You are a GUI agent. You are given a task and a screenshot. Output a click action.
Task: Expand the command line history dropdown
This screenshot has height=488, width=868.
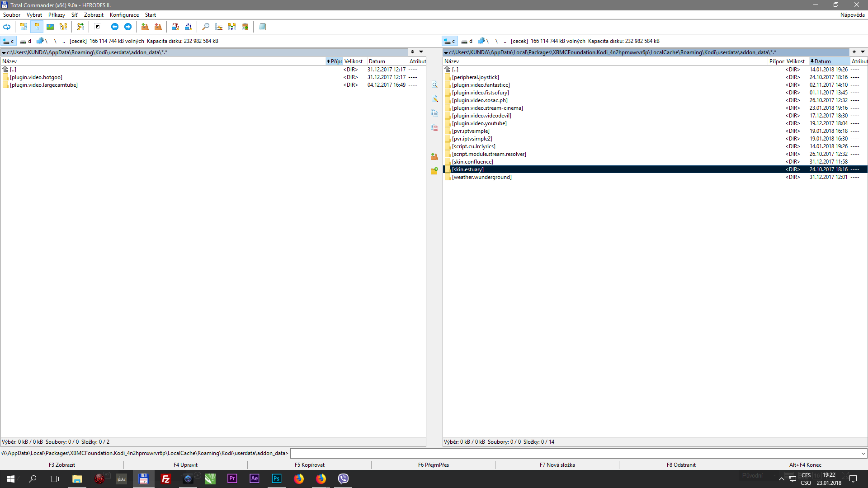(x=863, y=453)
